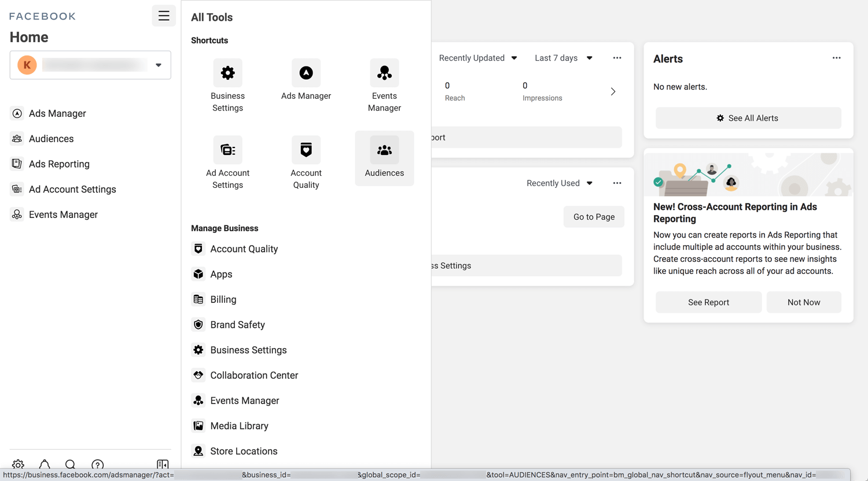Open Ads Reporting from left sidebar
868x481 pixels.
click(59, 164)
